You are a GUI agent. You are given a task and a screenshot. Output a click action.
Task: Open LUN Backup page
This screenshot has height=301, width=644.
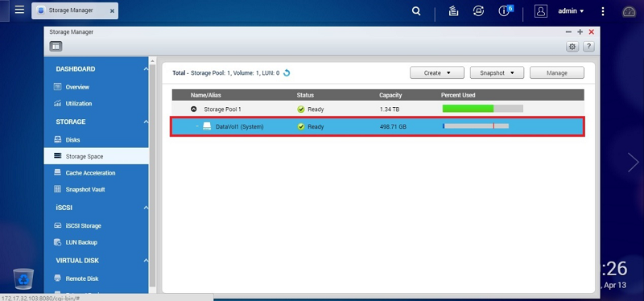point(81,242)
